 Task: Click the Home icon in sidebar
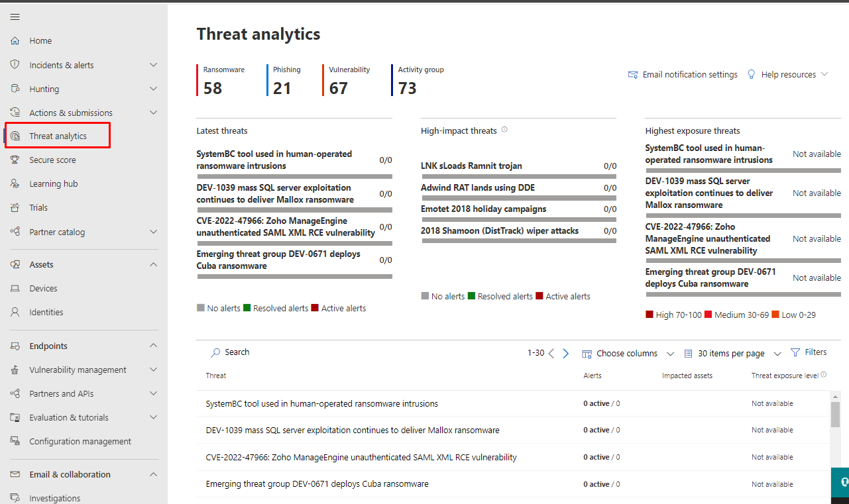point(15,41)
